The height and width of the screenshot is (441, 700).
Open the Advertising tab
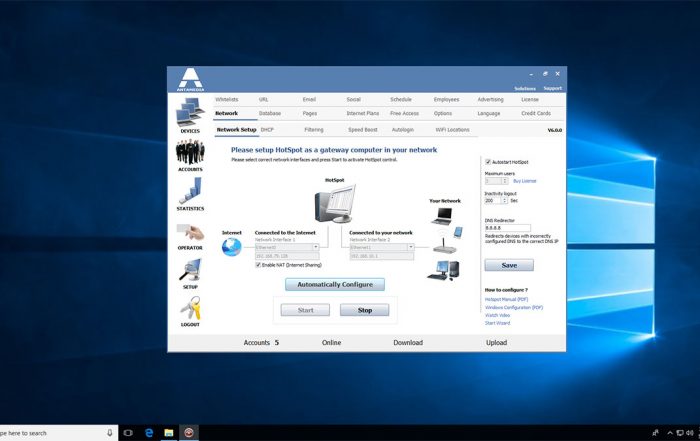tap(490, 100)
